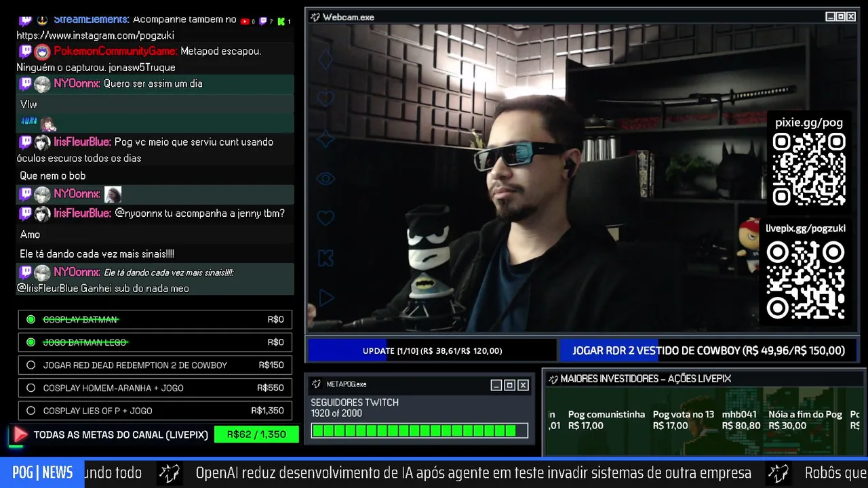Select the COSPLAY LIES OF P + JOGO radio
This screenshot has width=868, height=488.
(x=31, y=411)
